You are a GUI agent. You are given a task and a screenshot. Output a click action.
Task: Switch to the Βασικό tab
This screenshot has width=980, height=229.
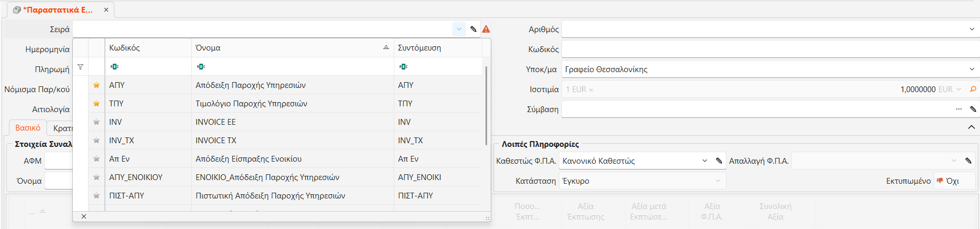(27, 128)
